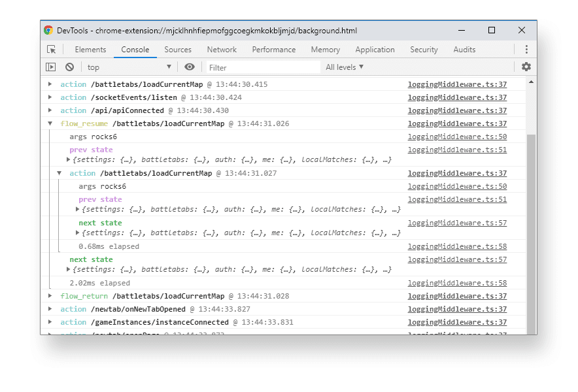
Task: Open loggingMiddleware.ts:58 link beside 2.02ms elapsed
Action: coord(457,283)
